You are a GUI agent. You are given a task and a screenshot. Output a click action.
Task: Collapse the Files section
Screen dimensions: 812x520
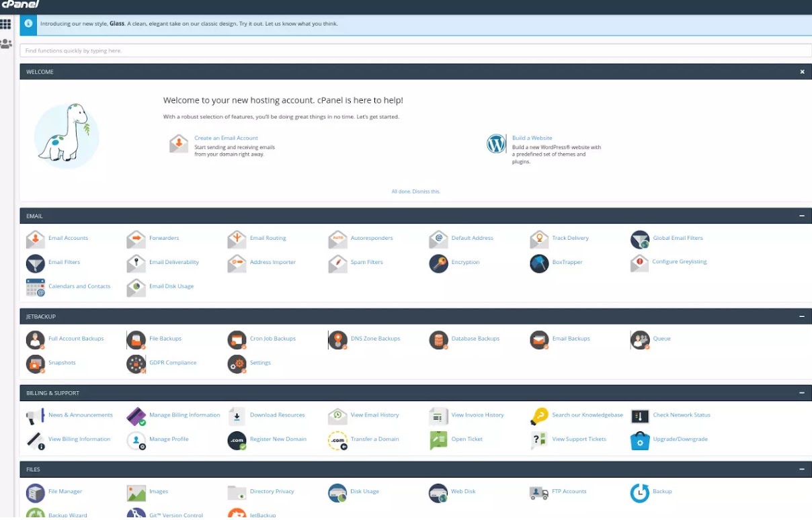tap(802, 470)
